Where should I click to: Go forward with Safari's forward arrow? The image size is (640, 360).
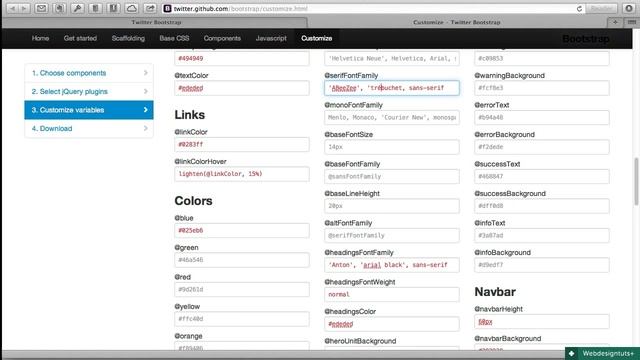point(24,8)
